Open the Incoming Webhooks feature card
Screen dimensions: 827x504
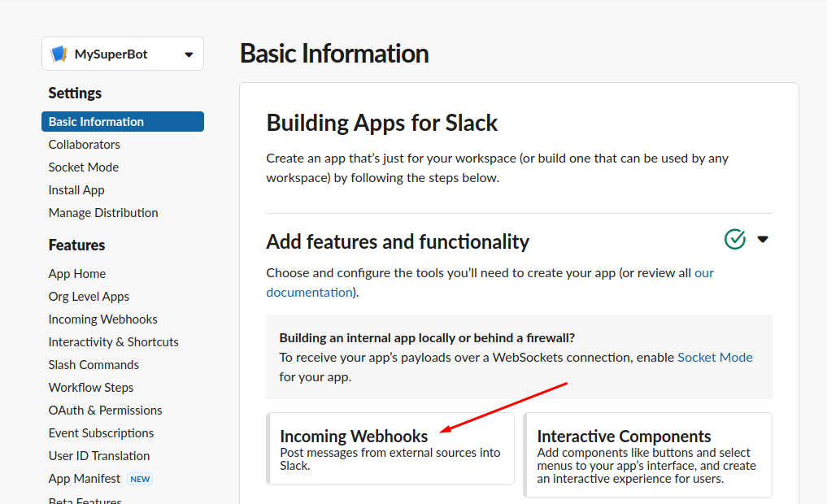coord(390,449)
